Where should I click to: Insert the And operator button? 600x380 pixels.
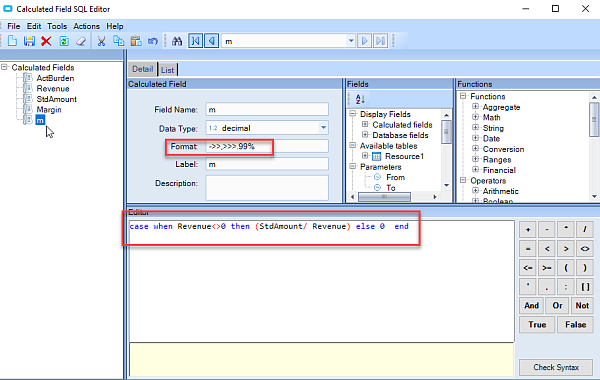pos(532,305)
